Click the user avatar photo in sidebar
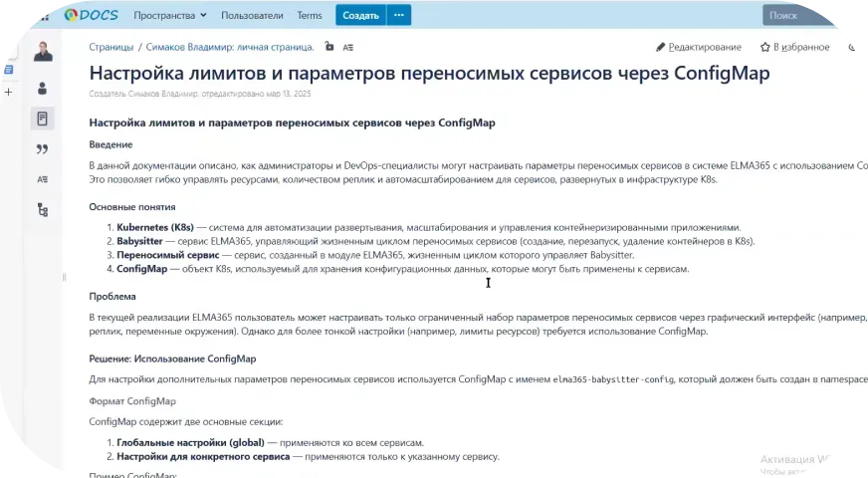868x478 pixels. click(x=43, y=51)
